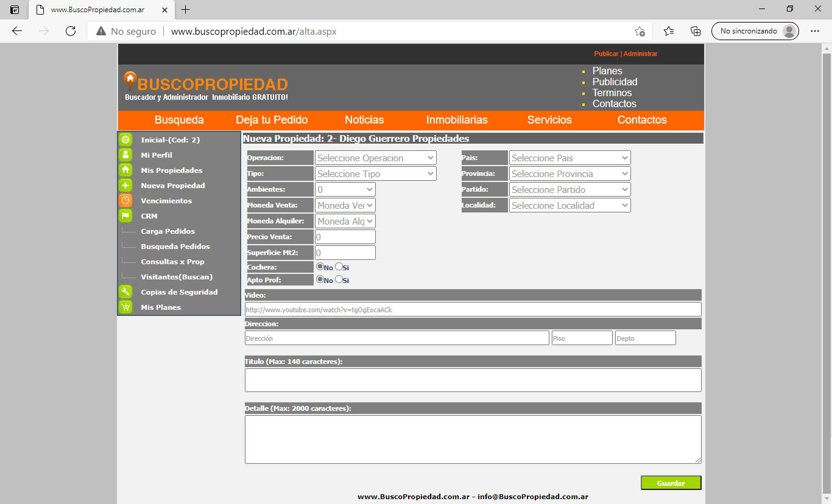Open the tab actions menu icon

coord(15,10)
